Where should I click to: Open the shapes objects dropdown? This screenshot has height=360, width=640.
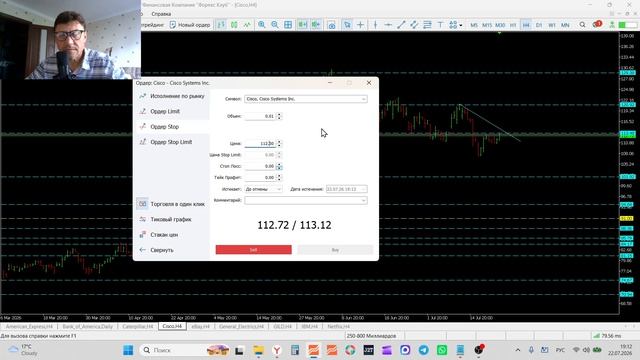click(x=455, y=25)
